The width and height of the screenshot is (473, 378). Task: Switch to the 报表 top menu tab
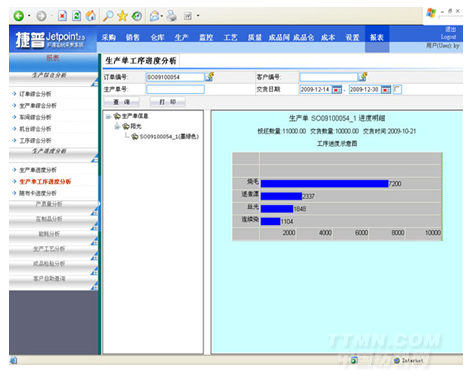[x=377, y=38]
